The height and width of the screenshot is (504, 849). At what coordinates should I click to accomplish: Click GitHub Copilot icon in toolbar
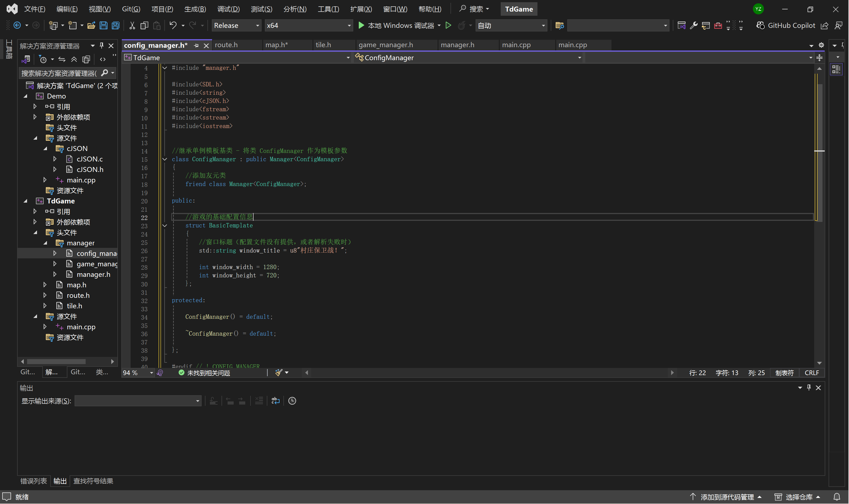(x=760, y=25)
